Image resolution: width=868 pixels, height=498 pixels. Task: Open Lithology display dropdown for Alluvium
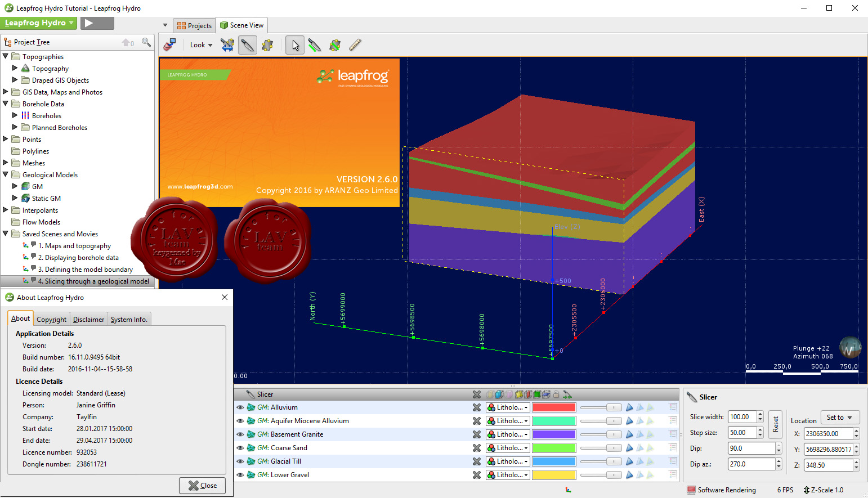(x=508, y=407)
